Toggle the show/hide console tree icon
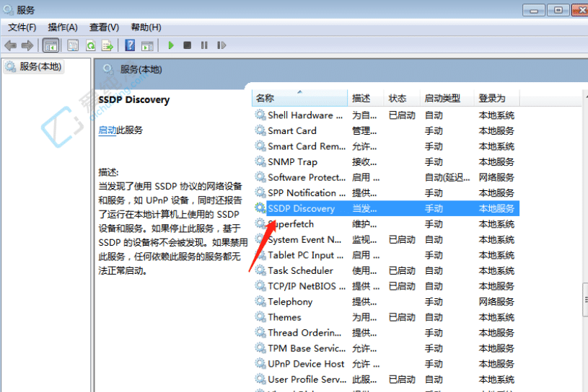588x392 pixels. (51, 45)
